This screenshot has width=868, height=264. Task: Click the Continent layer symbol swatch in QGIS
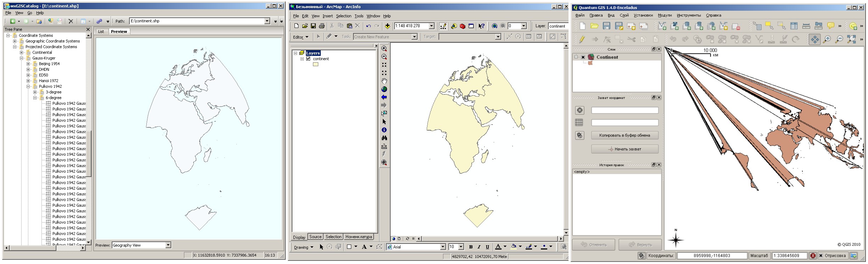(590, 63)
